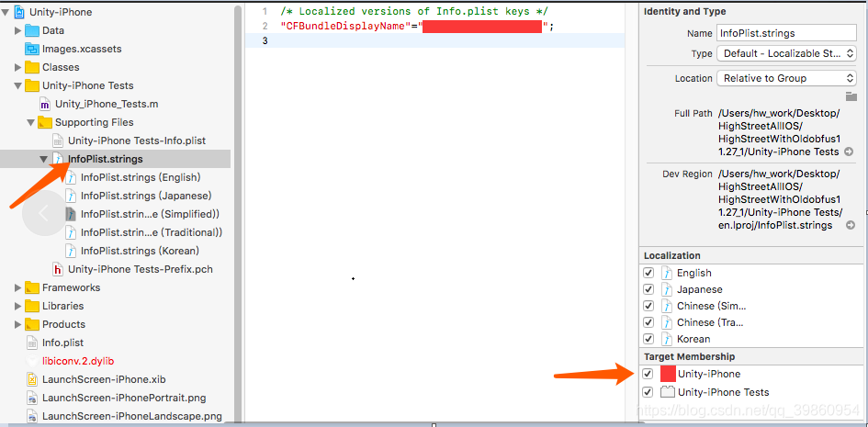Click the LaunchScreen-iPhonePortrait.png image icon

pos(32,398)
